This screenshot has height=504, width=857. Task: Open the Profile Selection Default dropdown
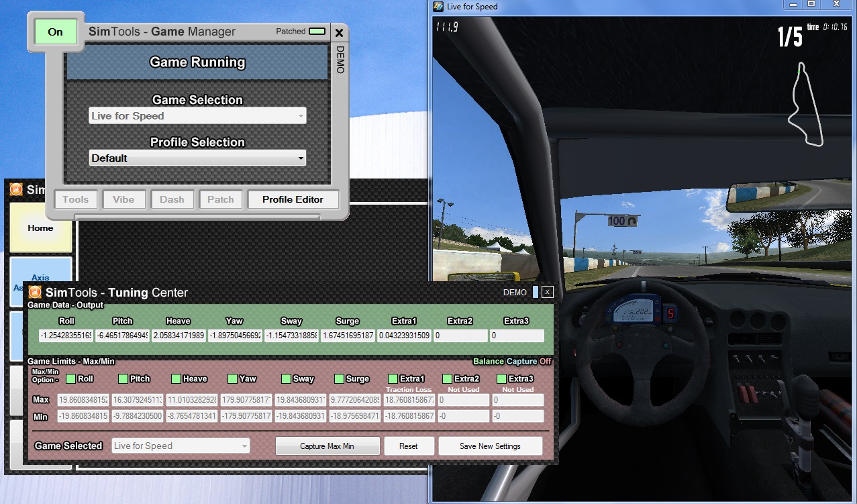pos(197,158)
